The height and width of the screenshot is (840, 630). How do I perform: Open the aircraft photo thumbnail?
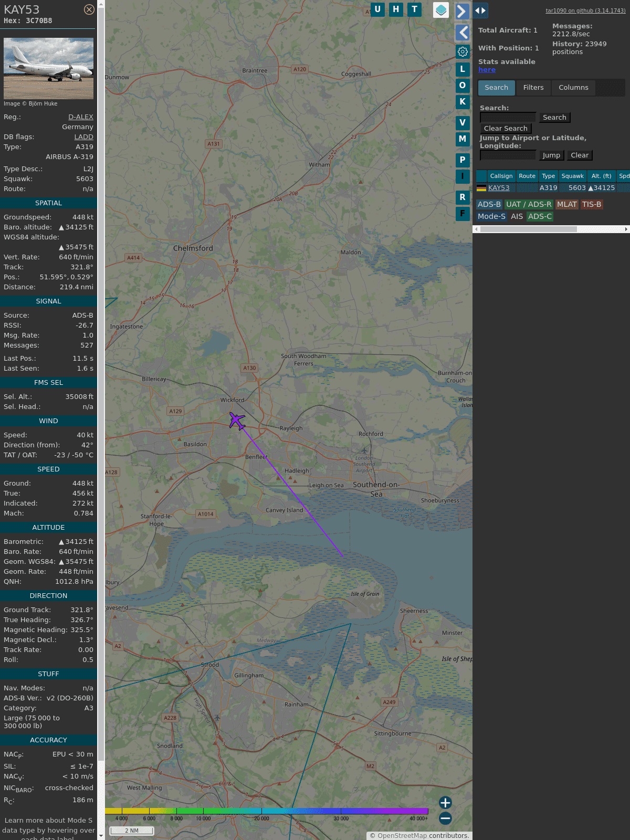point(48,68)
